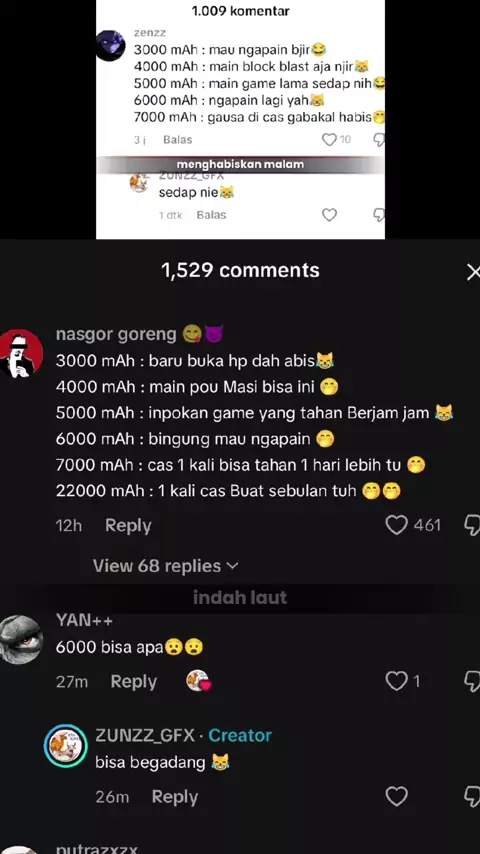Viewport: 480px width, 854px height.
Task: Reply to nasgor goreng's comment
Action: [x=128, y=526]
